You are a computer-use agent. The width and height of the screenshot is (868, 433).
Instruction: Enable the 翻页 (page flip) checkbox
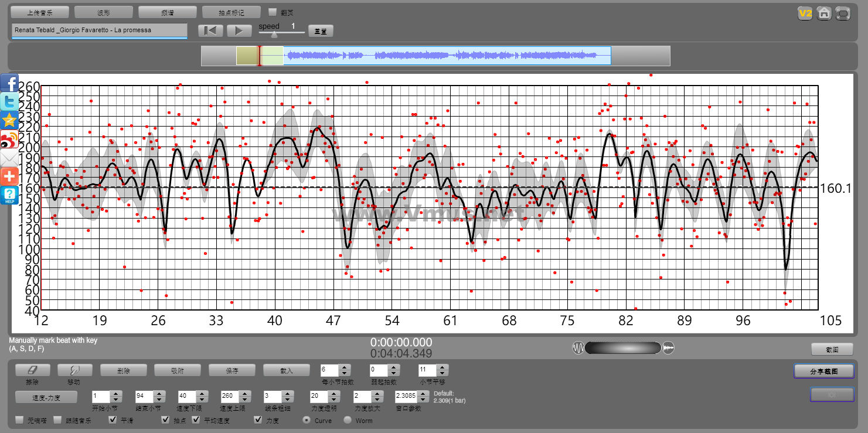(x=272, y=12)
